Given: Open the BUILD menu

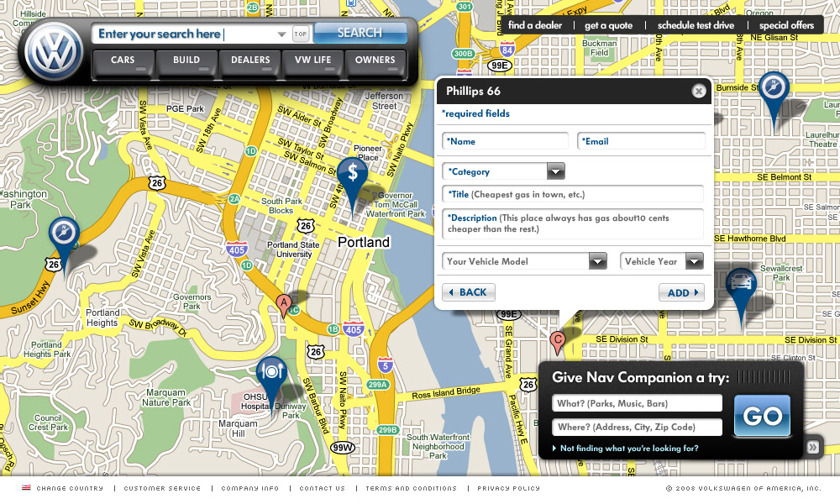Looking at the screenshot, I should tap(186, 64).
